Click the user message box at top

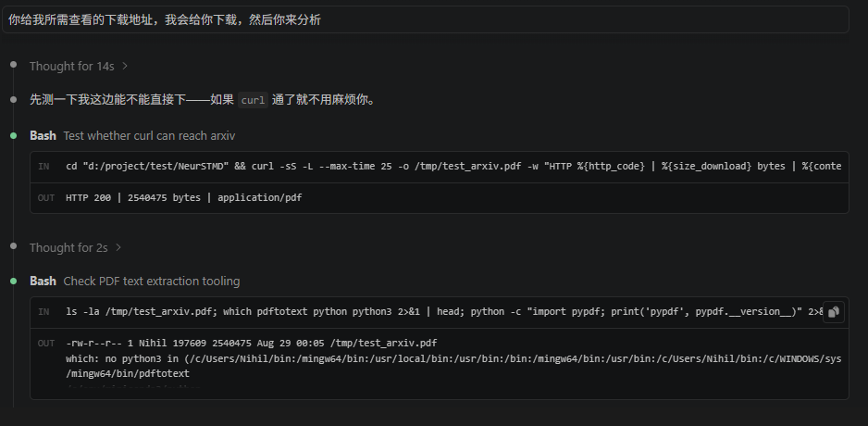(x=425, y=20)
